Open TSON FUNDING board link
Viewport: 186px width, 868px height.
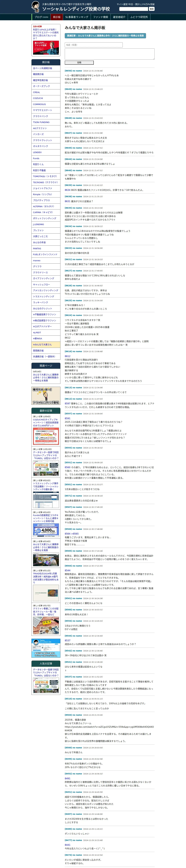[x=46, y=122]
